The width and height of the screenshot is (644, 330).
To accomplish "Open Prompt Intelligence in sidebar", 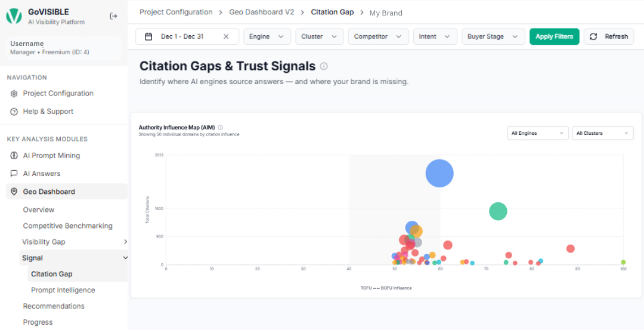I will [63, 290].
